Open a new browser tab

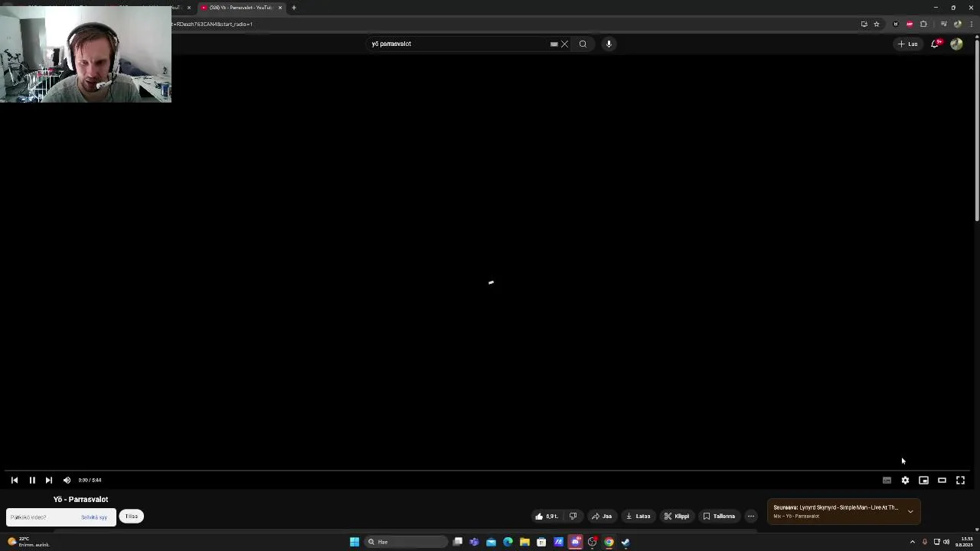pos(294,8)
